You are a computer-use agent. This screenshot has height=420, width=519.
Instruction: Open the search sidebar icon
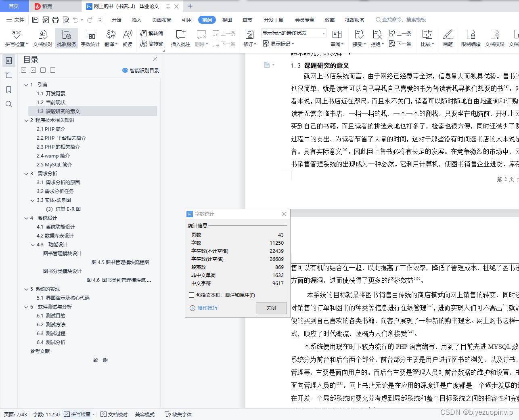coord(8,104)
